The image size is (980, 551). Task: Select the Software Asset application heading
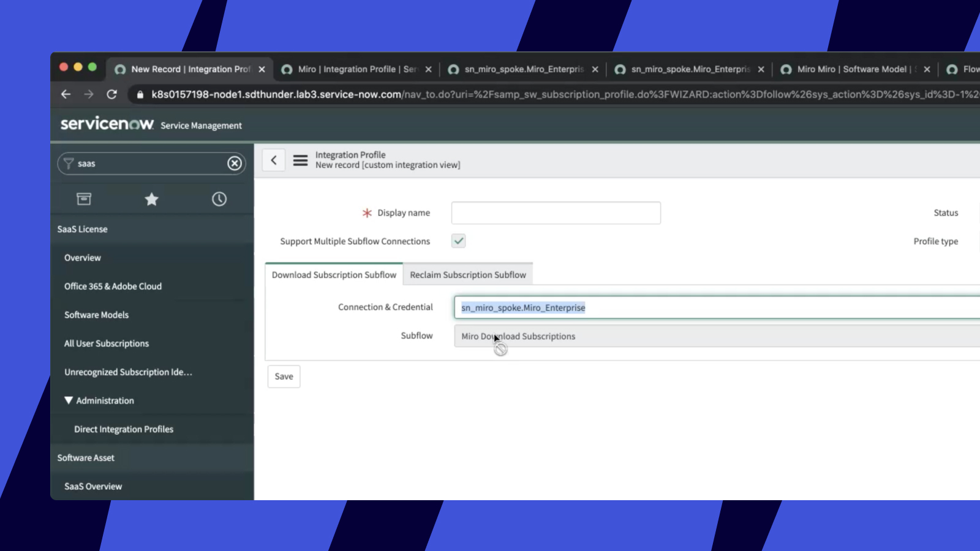click(86, 458)
